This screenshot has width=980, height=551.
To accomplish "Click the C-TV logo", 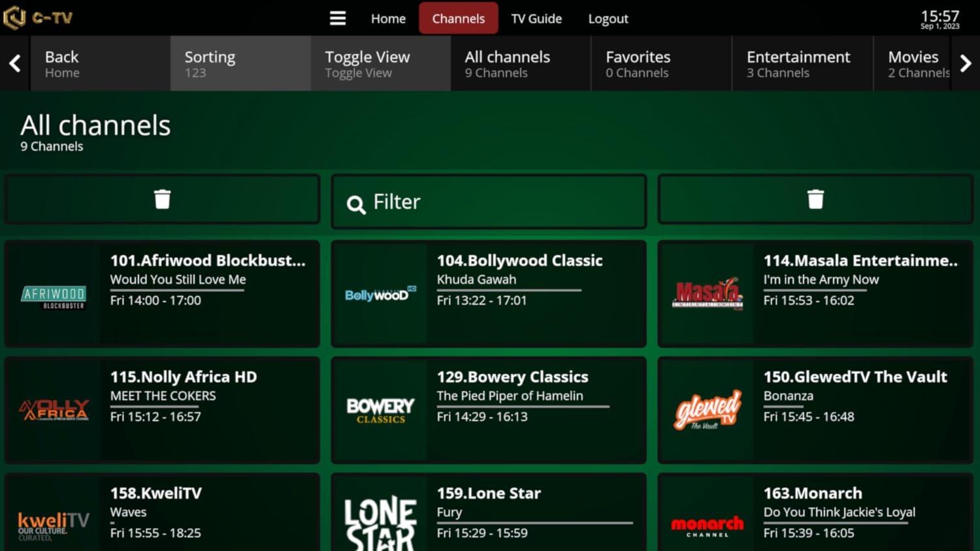I will click(x=37, y=18).
